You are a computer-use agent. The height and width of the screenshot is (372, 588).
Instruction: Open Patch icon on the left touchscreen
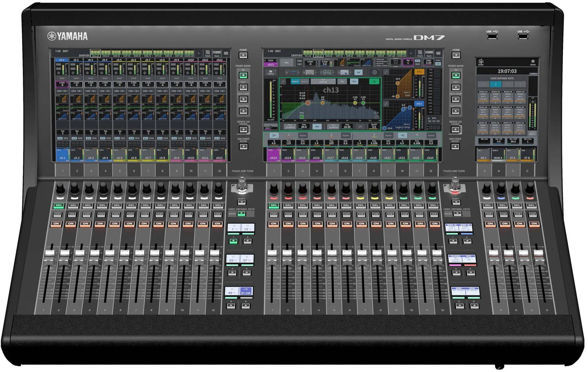coord(208,53)
